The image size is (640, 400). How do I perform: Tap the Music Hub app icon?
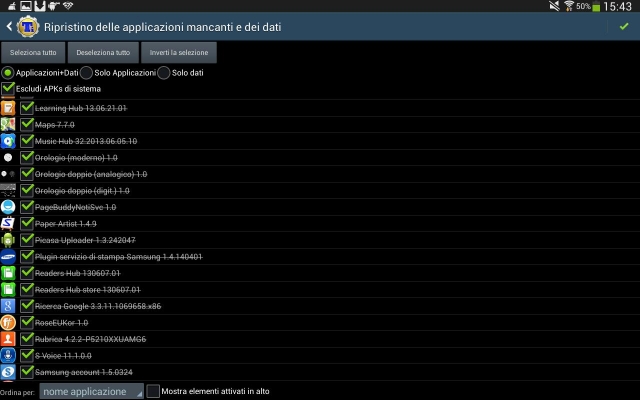(8, 141)
